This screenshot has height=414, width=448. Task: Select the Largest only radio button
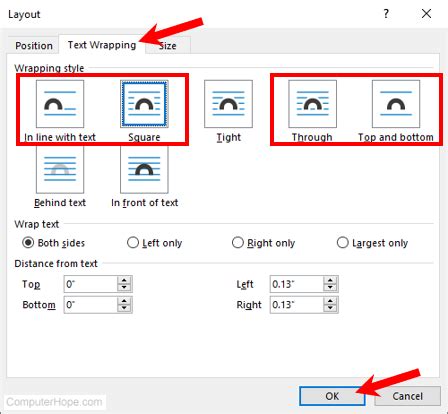tap(342, 242)
